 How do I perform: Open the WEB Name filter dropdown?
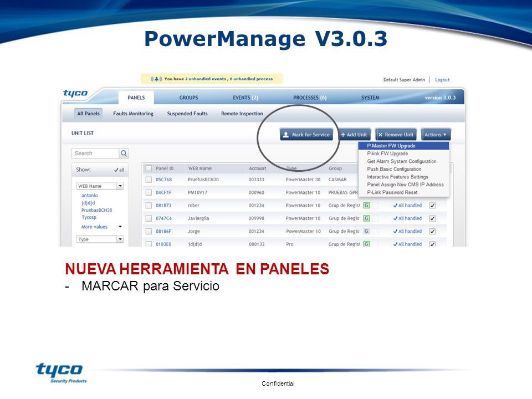click(100, 186)
